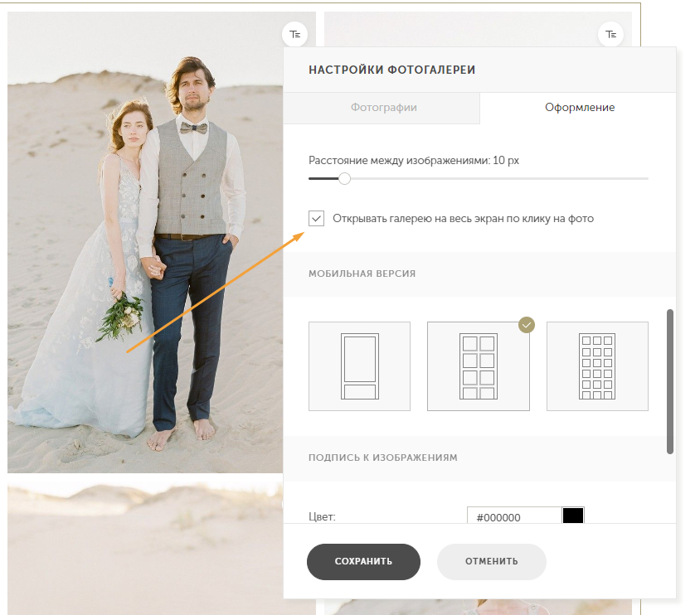The width and height of the screenshot is (700, 615).
Task: Open the Оформление tab
Action: pyautogui.click(x=579, y=108)
